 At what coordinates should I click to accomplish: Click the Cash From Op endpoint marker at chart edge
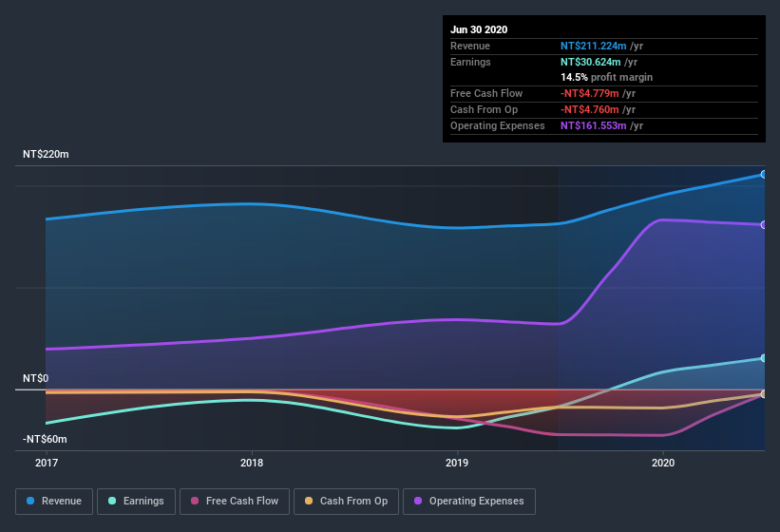click(764, 394)
